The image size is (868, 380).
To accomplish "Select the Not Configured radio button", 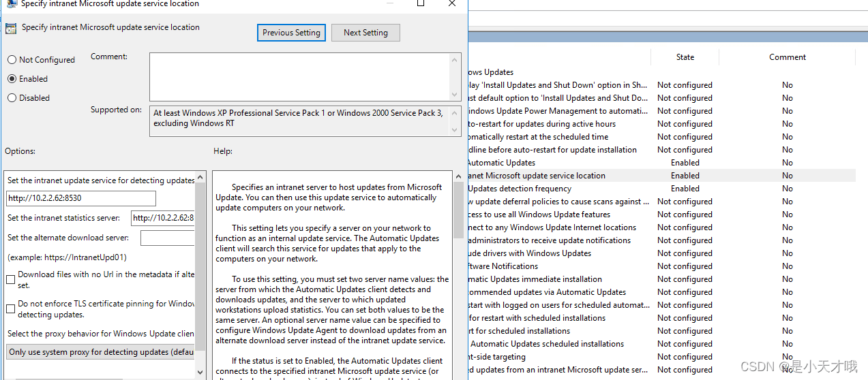I will [x=12, y=60].
